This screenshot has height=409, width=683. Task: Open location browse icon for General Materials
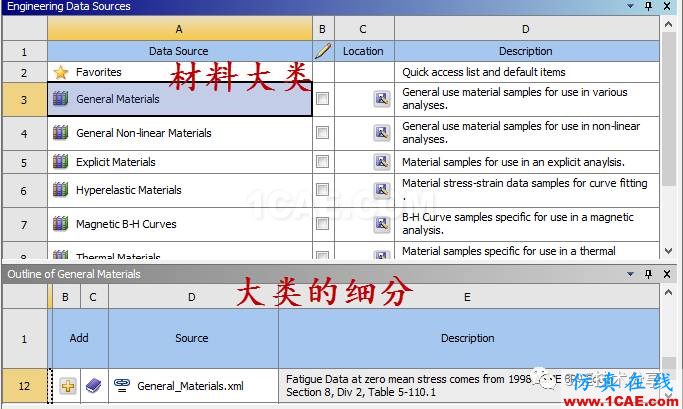pyautogui.click(x=382, y=99)
